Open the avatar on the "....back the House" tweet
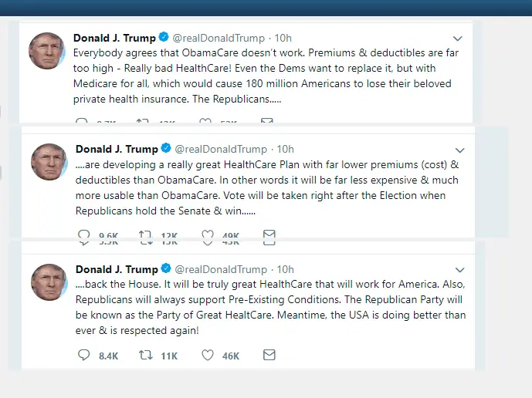 pyautogui.click(x=48, y=282)
